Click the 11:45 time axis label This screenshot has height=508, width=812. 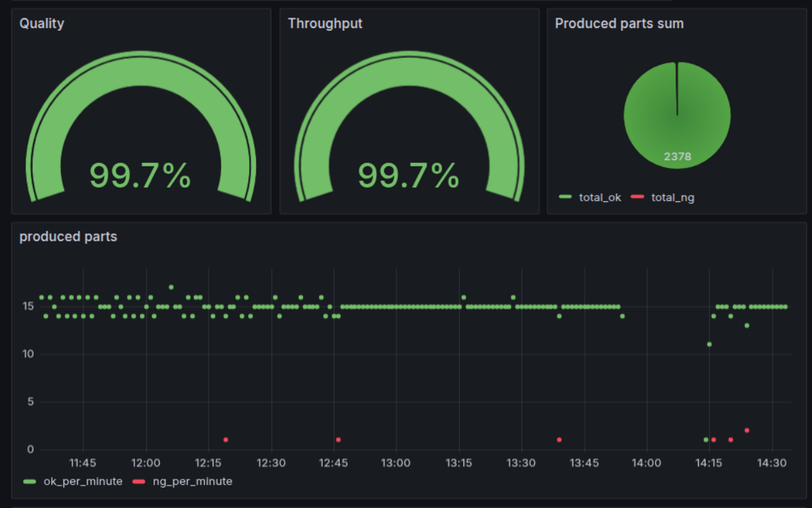(83, 463)
